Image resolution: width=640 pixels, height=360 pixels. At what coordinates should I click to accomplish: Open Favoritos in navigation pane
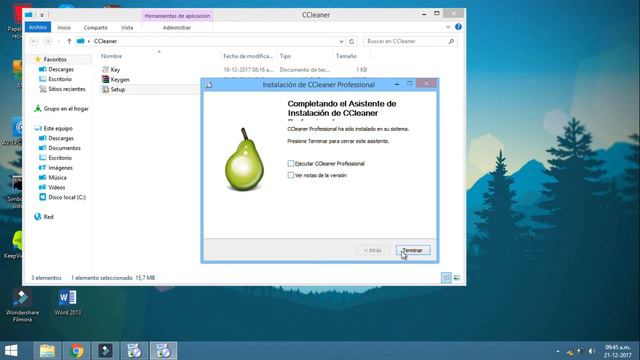point(55,60)
